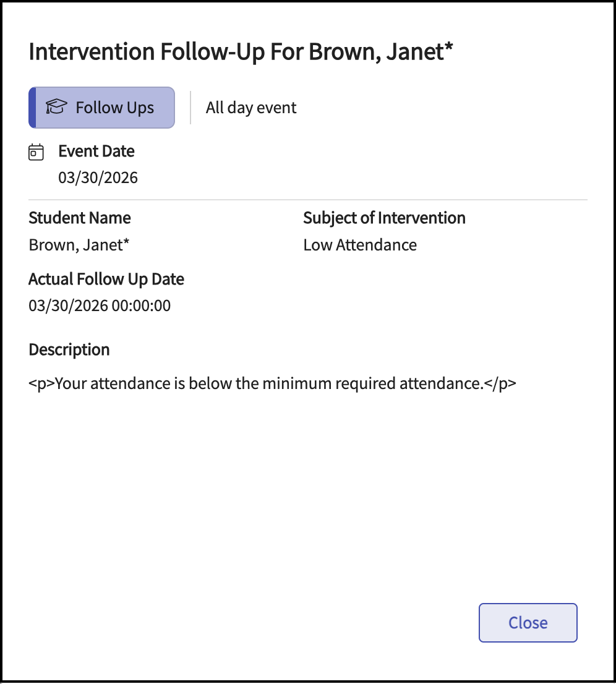Click the Follow Ups badge label

click(x=114, y=108)
